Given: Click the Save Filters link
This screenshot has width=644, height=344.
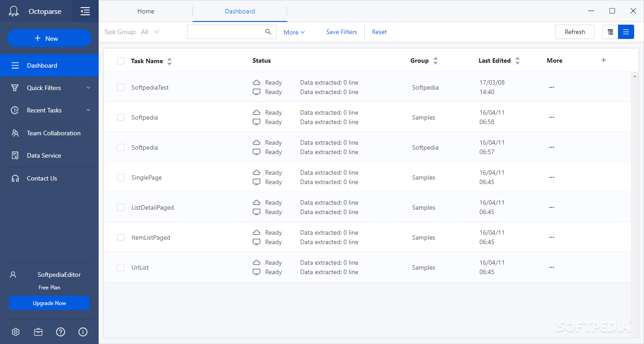Looking at the screenshot, I should 341,32.
